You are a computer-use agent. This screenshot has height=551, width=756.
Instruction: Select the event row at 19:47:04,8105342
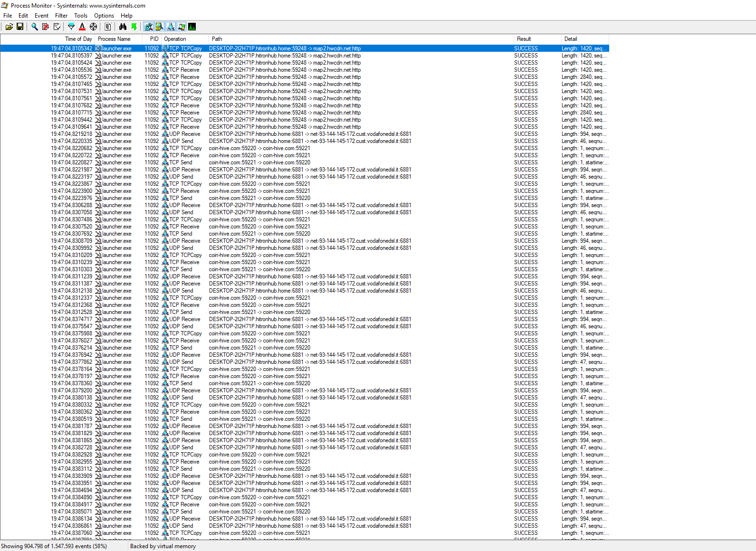pyautogui.click(x=304, y=48)
